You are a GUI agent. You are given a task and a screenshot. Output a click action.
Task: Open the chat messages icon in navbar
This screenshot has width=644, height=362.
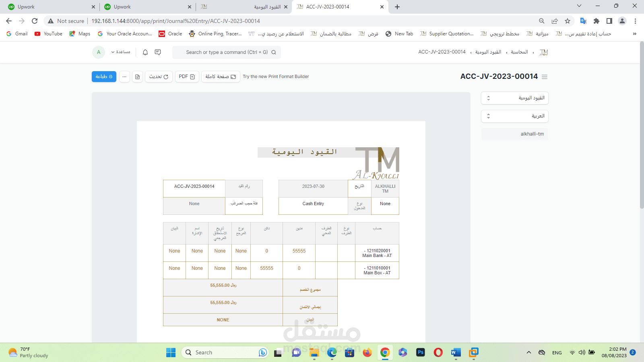158,52
